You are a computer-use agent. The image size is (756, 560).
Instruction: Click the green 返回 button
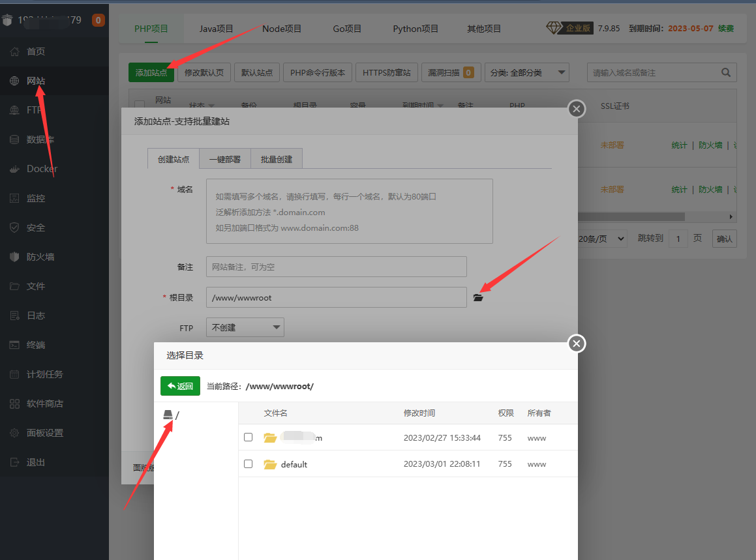(x=180, y=386)
